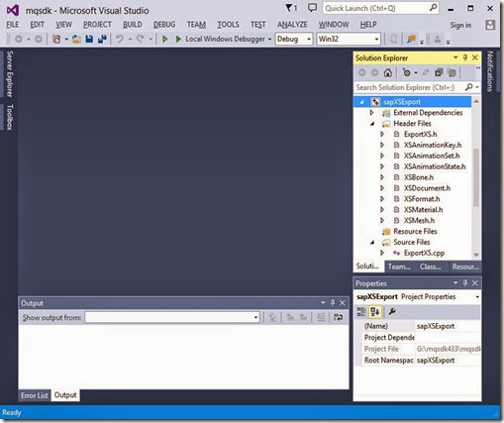
Task: Open the BUILD menu
Action: click(x=133, y=25)
